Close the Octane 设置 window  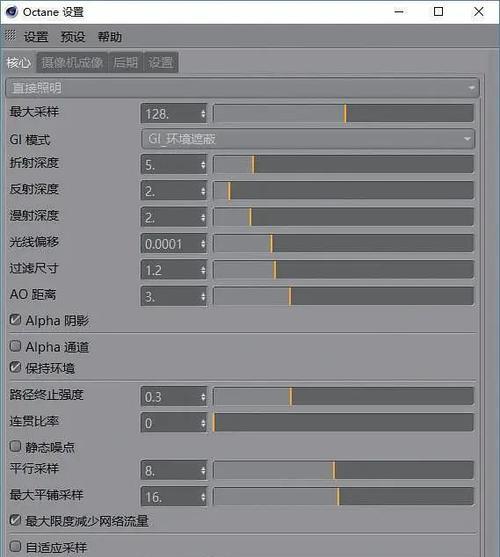click(478, 12)
